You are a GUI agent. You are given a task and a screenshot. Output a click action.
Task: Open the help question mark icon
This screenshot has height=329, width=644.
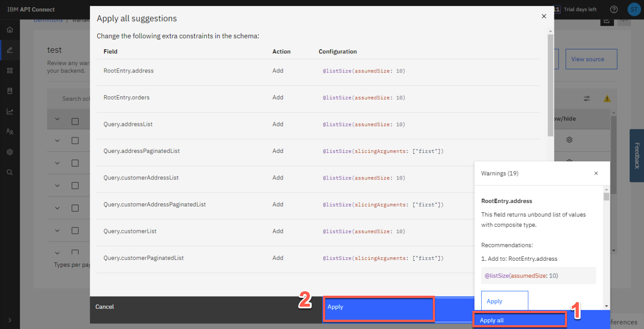point(614,9)
